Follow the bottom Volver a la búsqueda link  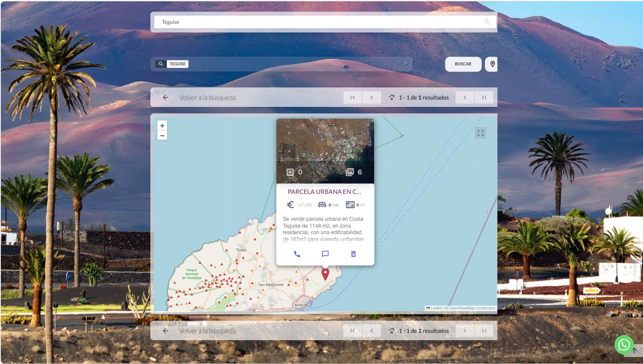pyautogui.click(x=208, y=331)
